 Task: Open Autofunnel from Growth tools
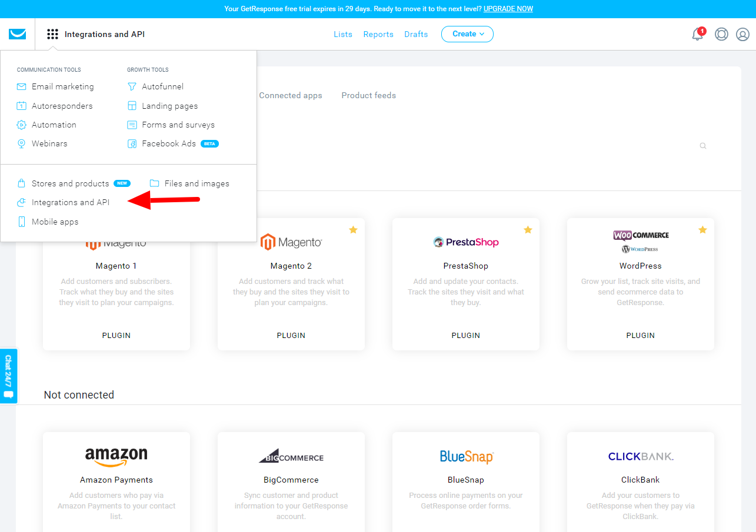pyautogui.click(x=162, y=86)
